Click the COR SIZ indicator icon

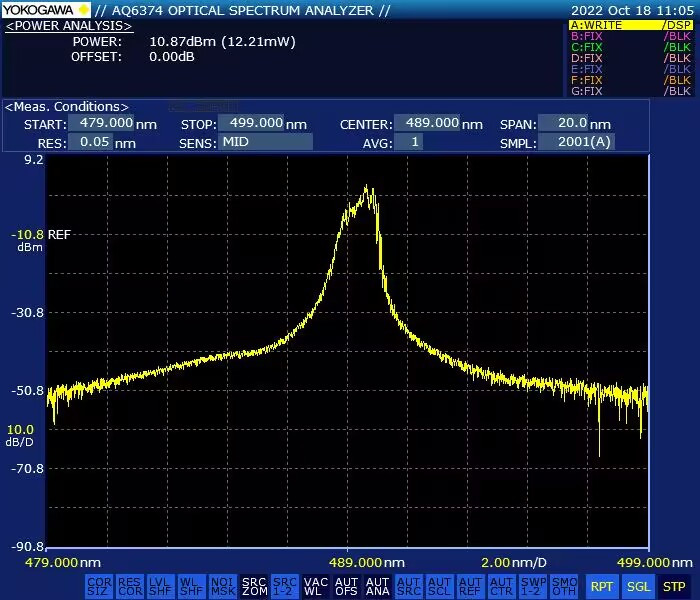[99, 586]
